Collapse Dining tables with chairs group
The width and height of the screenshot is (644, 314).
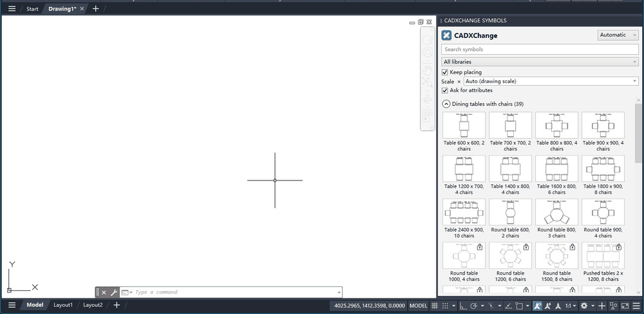click(x=446, y=104)
